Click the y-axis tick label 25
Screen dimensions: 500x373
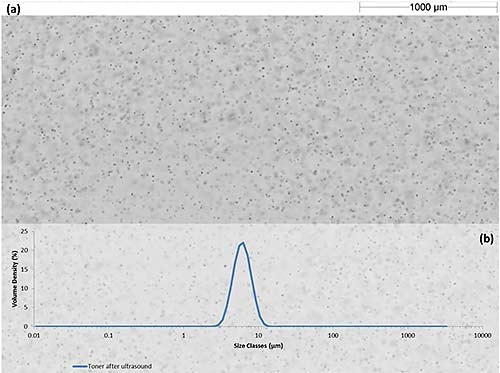[x=24, y=231]
